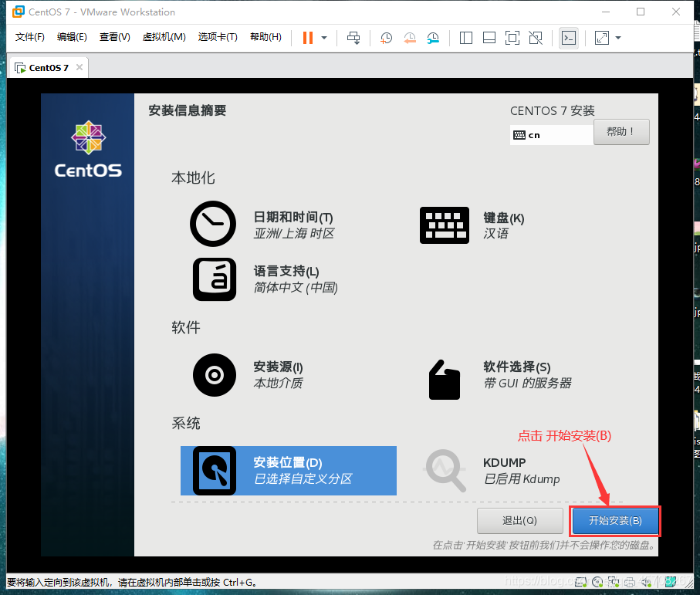Take a snapshot of the VM

(x=386, y=38)
